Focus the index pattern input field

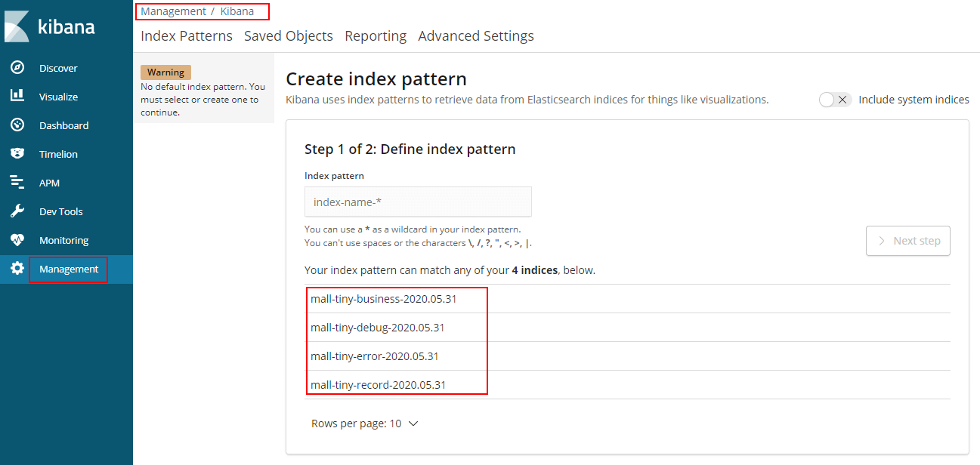pyautogui.click(x=418, y=202)
